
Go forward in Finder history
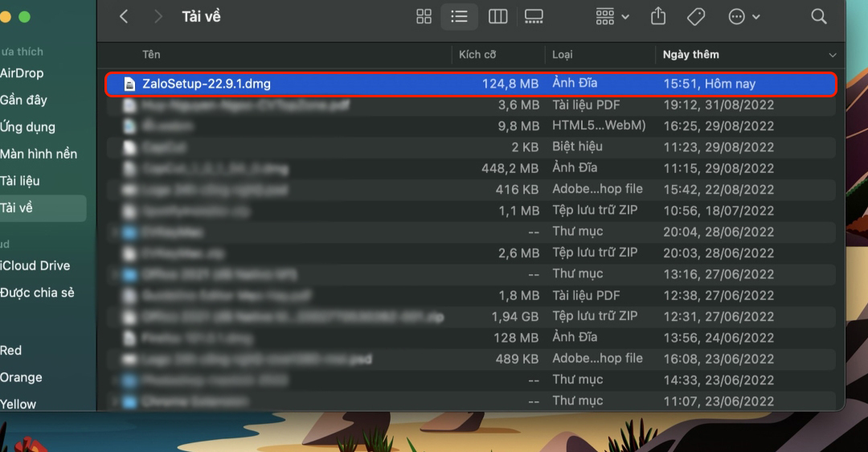tap(158, 17)
